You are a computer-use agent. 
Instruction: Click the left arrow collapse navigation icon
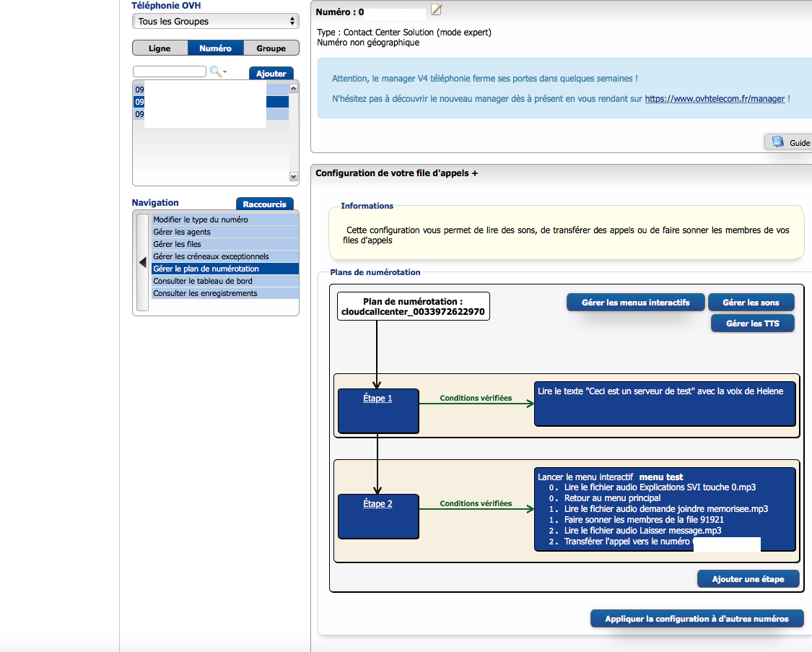coord(142,262)
